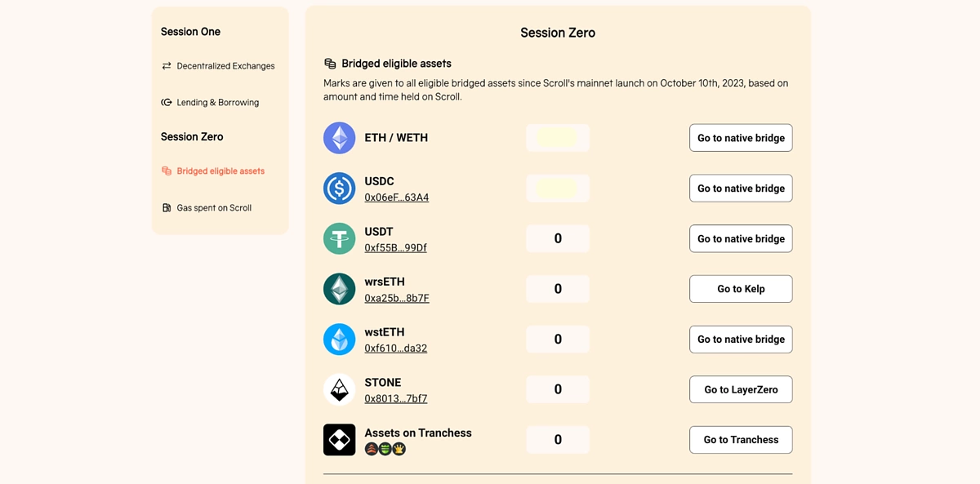This screenshot has height=484, width=980.
Task: Click Go to Kelp button
Action: coord(741,289)
